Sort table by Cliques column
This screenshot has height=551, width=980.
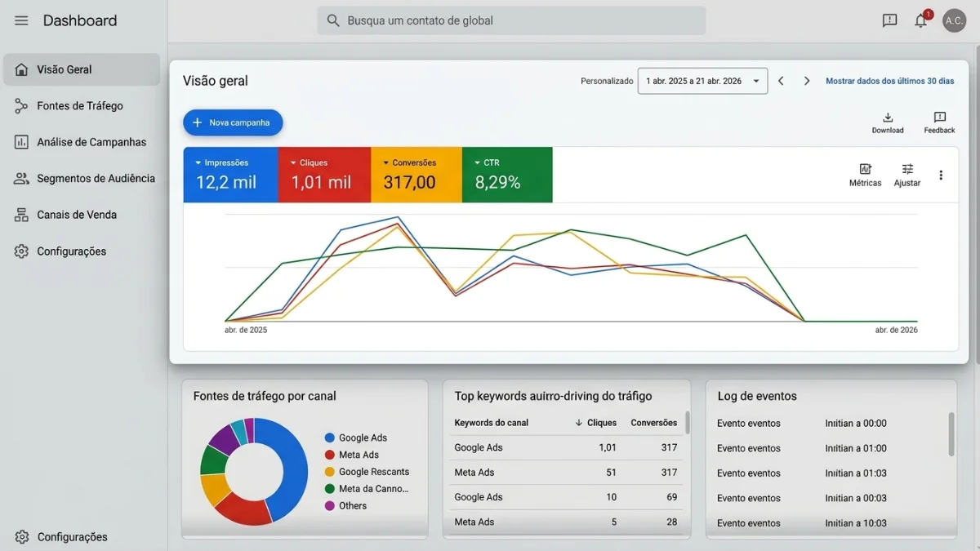click(595, 423)
